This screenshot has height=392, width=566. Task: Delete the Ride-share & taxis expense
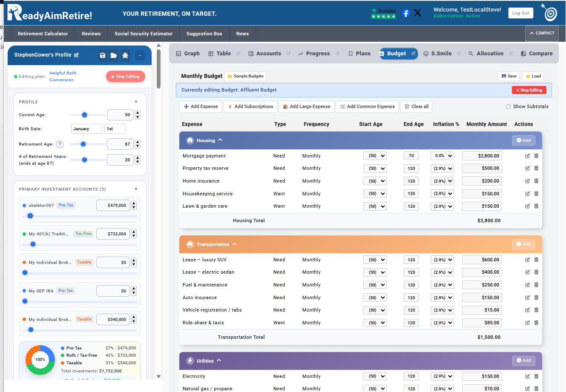pos(536,323)
